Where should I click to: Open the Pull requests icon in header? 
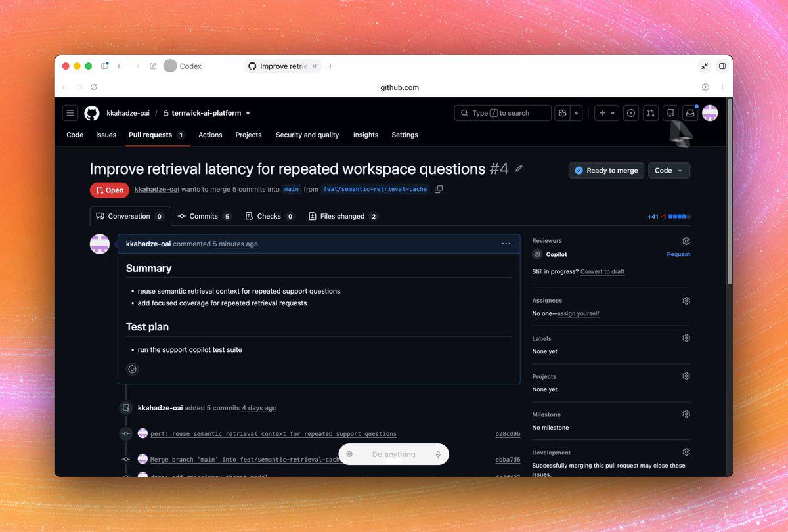[651, 113]
